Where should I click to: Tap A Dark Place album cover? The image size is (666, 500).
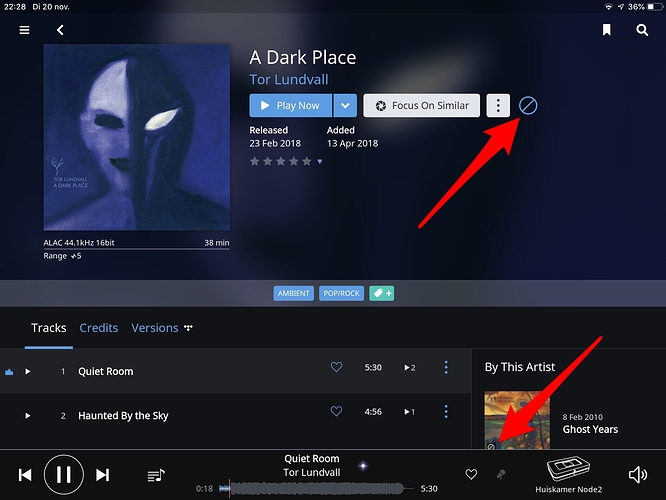137,137
